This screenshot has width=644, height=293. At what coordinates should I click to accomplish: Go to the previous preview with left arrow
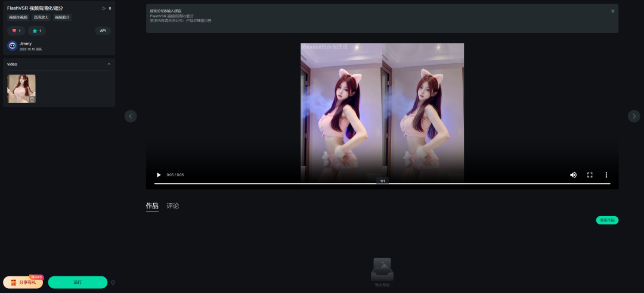[131, 116]
